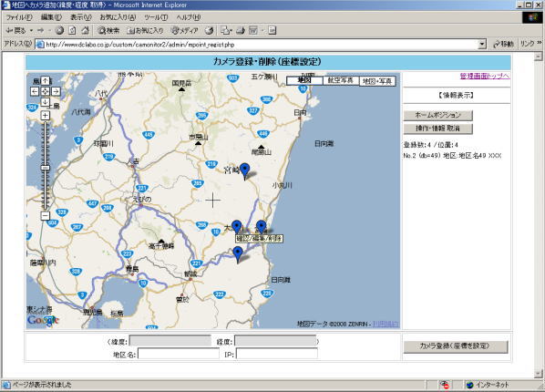This screenshot has height=392, width=545.
Task: Click the Stop loading icon
Action: point(59,31)
